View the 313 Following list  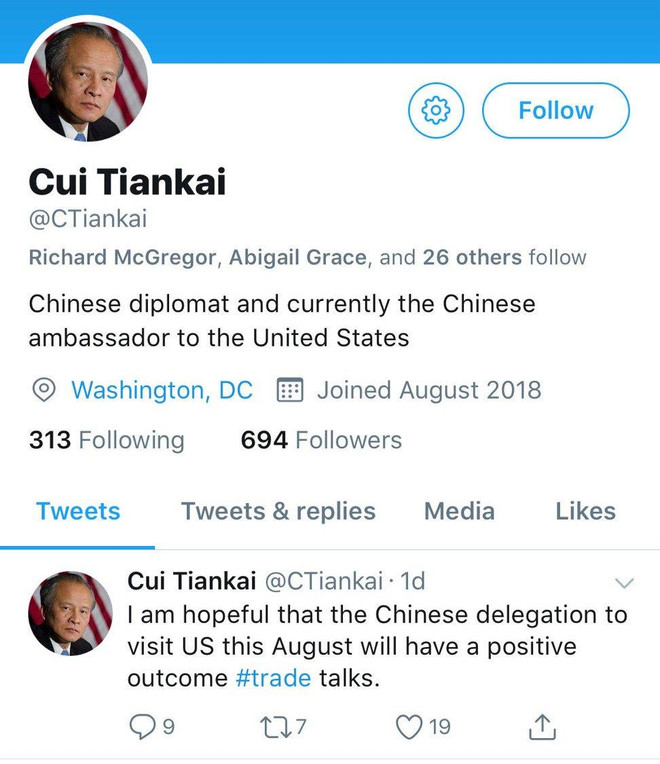coord(107,440)
